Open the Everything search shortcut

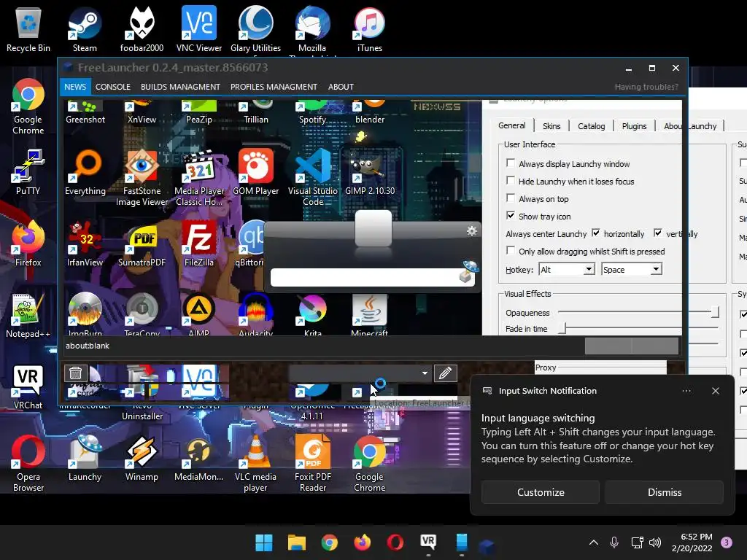(85, 172)
